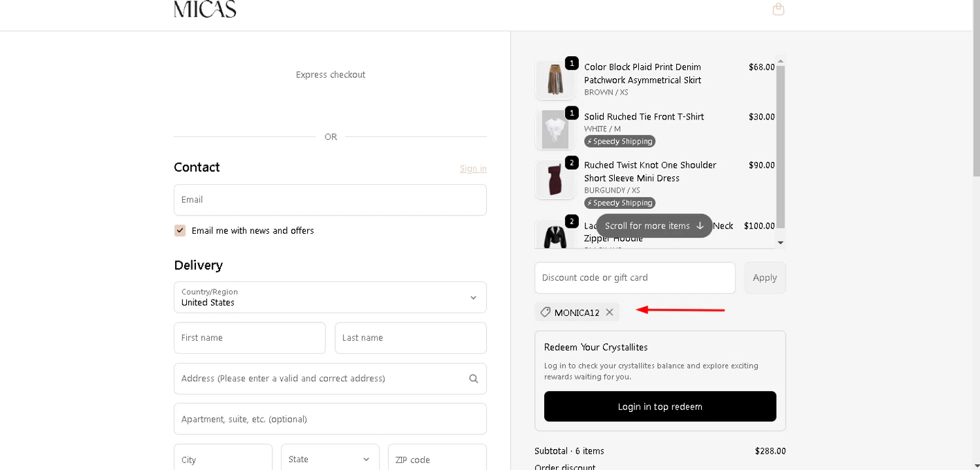This screenshot has height=470, width=980.
Task: Click the burgundy mini dress thumbnail
Action: pyautogui.click(x=555, y=180)
